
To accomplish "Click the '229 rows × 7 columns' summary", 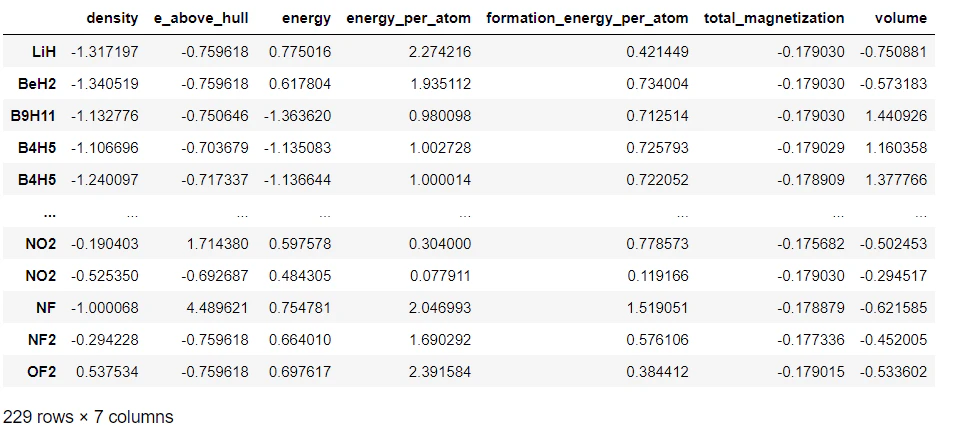I will pyautogui.click(x=88, y=417).
